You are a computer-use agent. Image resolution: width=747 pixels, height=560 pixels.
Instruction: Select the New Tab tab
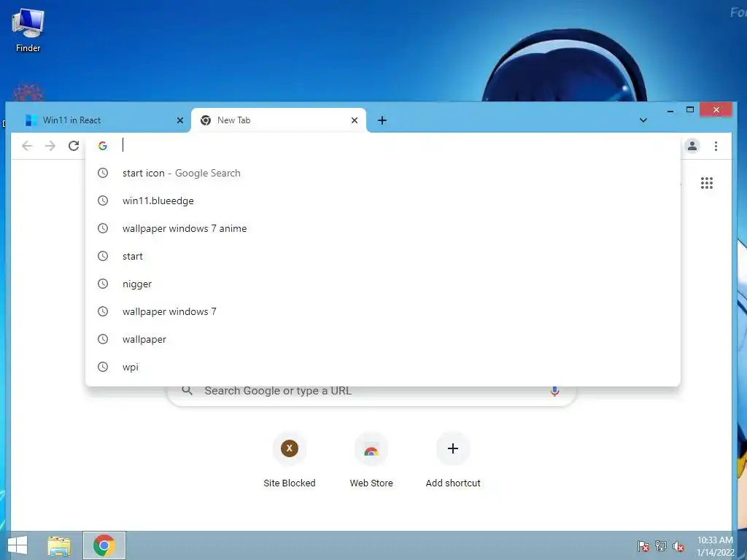coord(279,120)
